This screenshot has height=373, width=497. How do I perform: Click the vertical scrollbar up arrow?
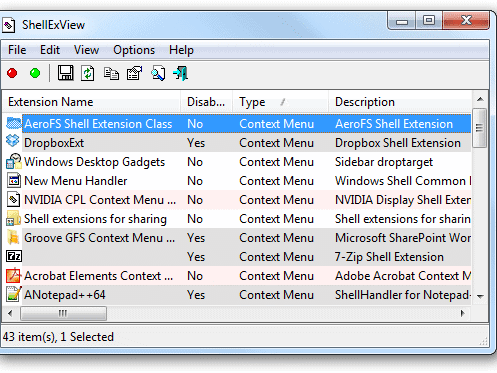[x=480, y=99]
